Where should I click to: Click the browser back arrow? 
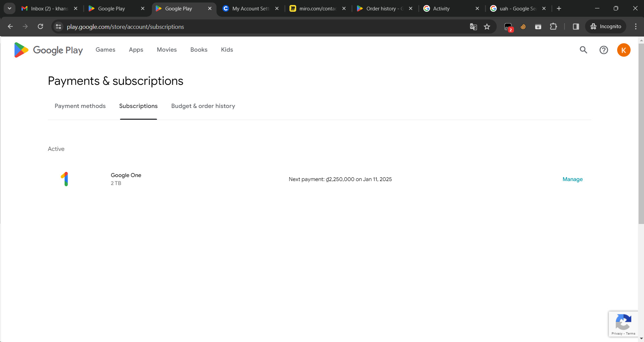pos(10,26)
